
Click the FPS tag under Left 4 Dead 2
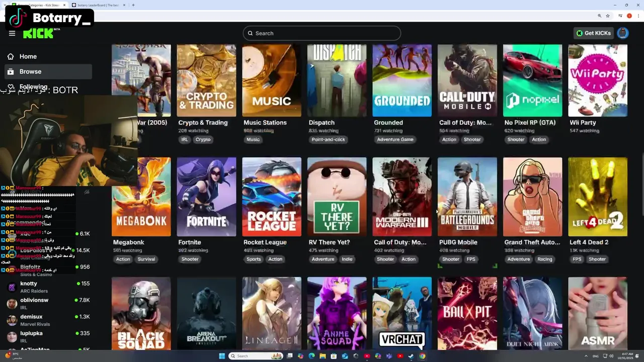pyautogui.click(x=577, y=259)
